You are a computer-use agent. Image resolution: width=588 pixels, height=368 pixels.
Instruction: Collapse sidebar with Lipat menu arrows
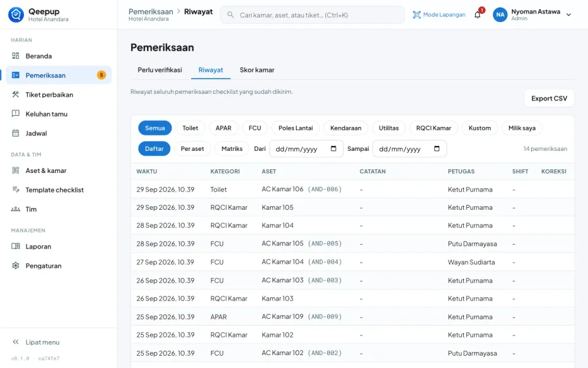click(15, 342)
